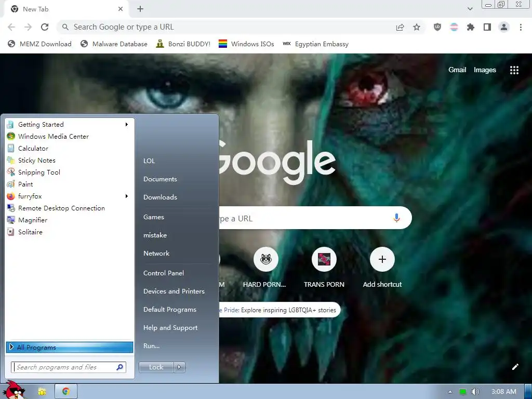This screenshot has width=532, height=399.
Task: Open Downloads from Start menu
Action: 160,197
